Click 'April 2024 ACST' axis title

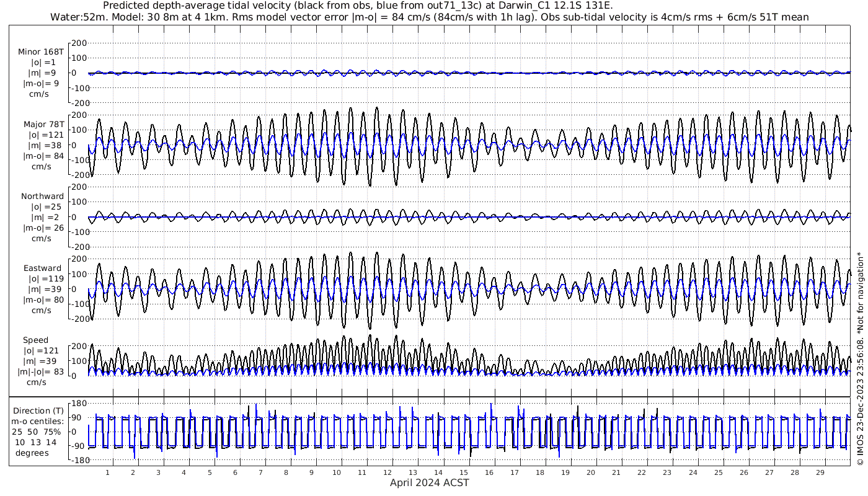point(429,482)
